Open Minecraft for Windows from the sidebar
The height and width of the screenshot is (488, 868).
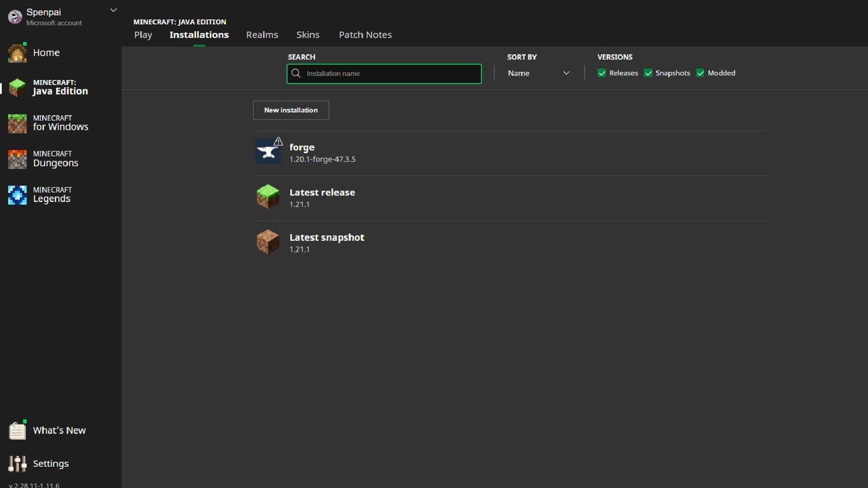coord(60,123)
